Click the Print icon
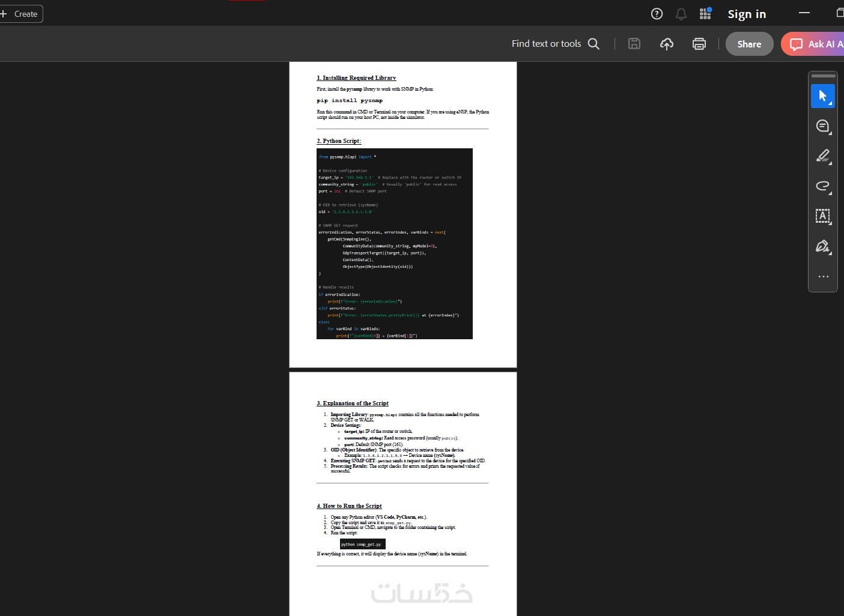 click(x=699, y=44)
